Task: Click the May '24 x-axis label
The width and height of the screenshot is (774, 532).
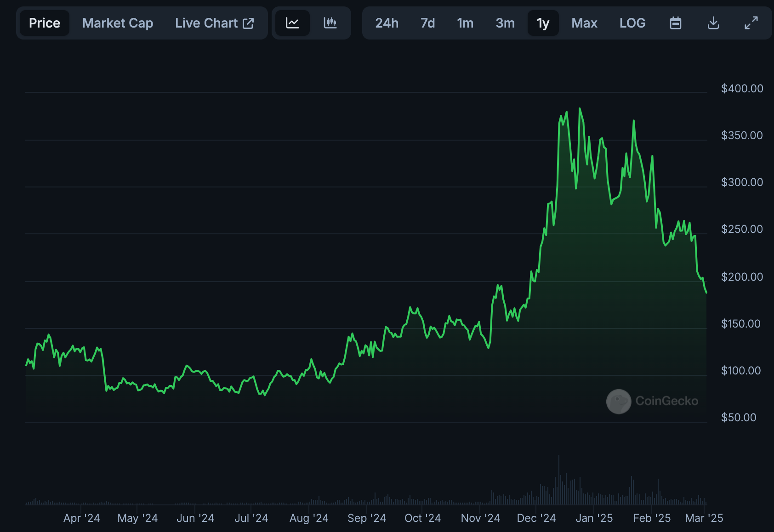Action: tap(137, 518)
